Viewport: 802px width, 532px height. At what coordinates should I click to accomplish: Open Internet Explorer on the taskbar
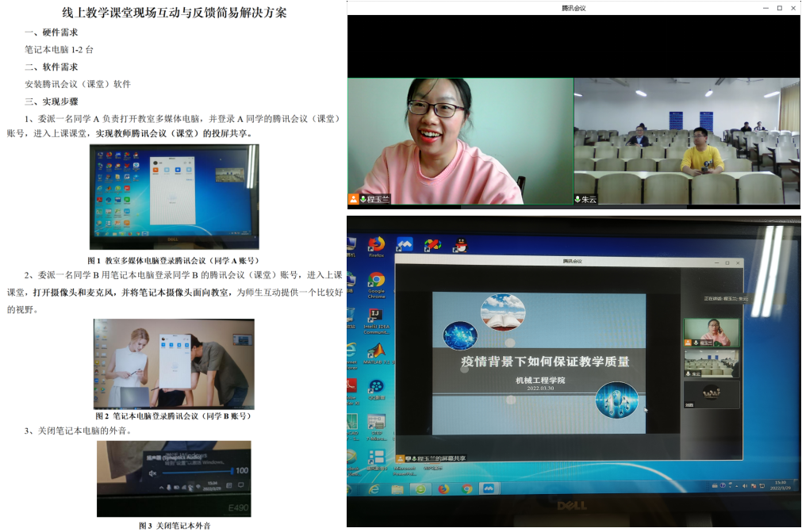coord(374,488)
